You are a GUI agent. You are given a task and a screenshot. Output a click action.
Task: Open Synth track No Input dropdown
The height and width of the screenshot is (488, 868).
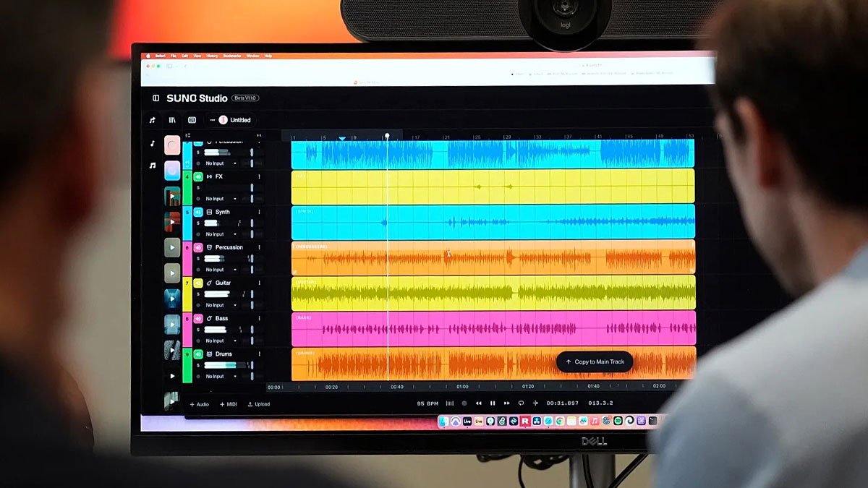point(221,234)
